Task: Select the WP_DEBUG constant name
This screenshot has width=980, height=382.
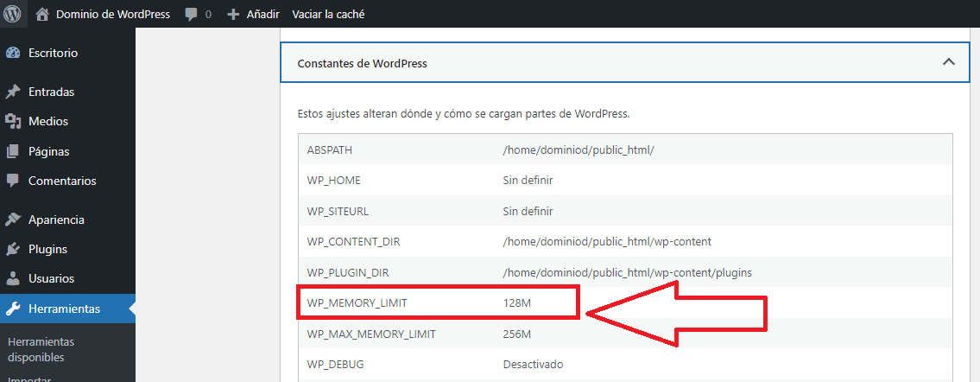Action: [x=335, y=364]
